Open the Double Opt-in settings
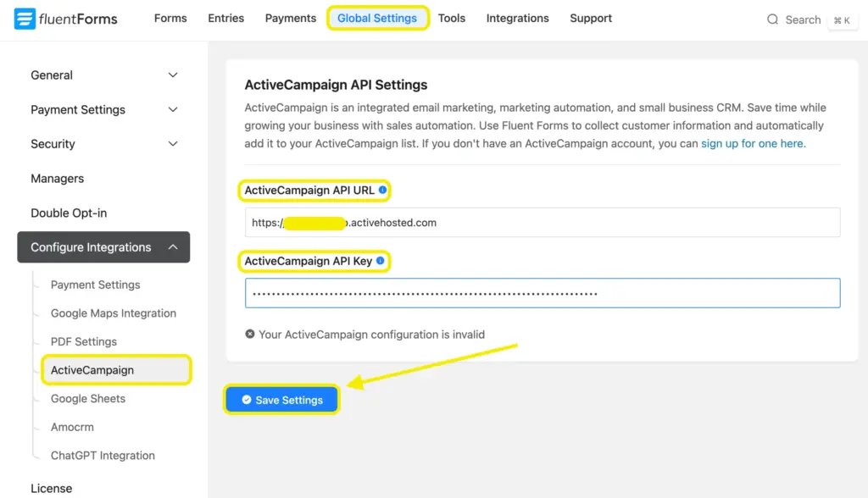Viewport: 868px width, 498px height. click(x=69, y=213)
